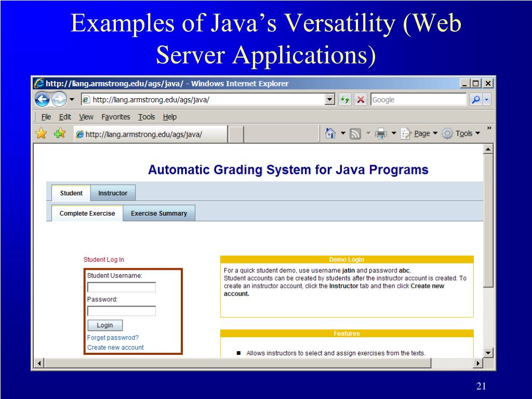Switch to the Instructor tab
Viewport: 532px width, 399px height.
pos(113,193)
